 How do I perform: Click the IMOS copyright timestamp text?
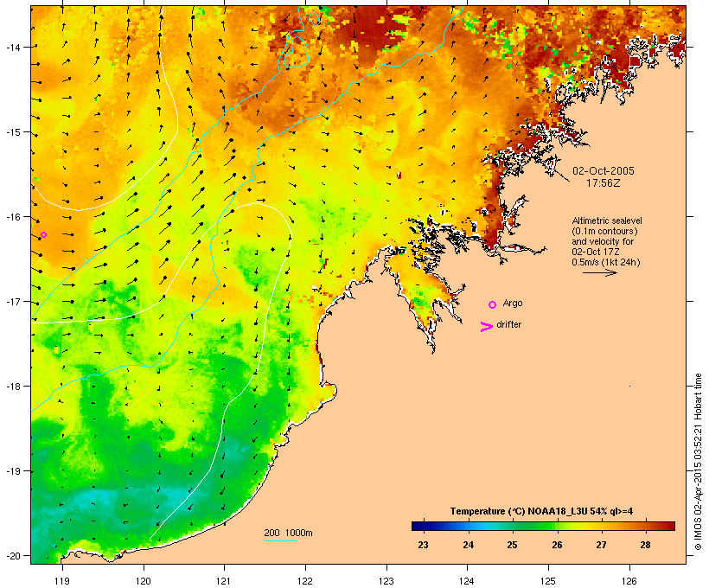[x=698, y=462]
